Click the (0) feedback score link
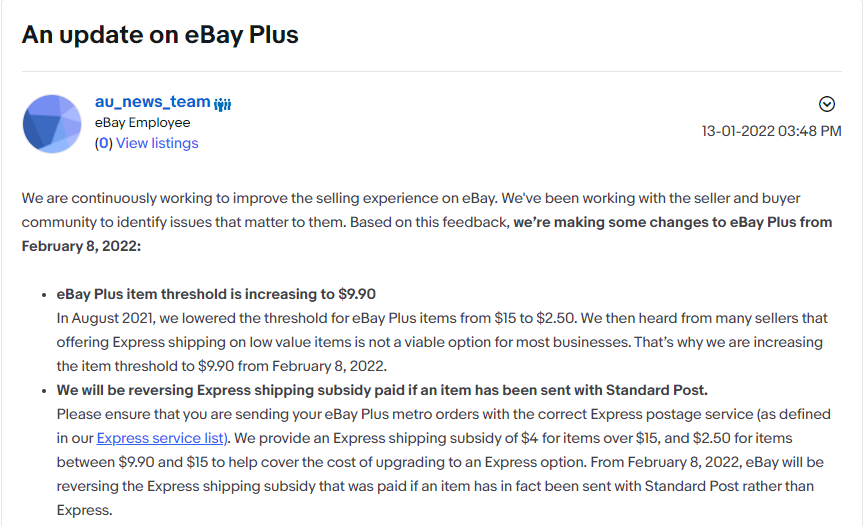 [x=103, y=143]
